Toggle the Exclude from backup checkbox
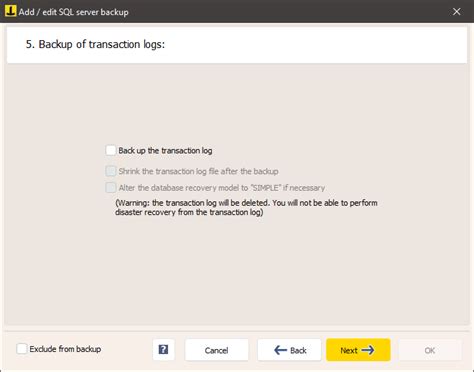The width and height of the screenshot is (474, 372). (x=22, y=349)
